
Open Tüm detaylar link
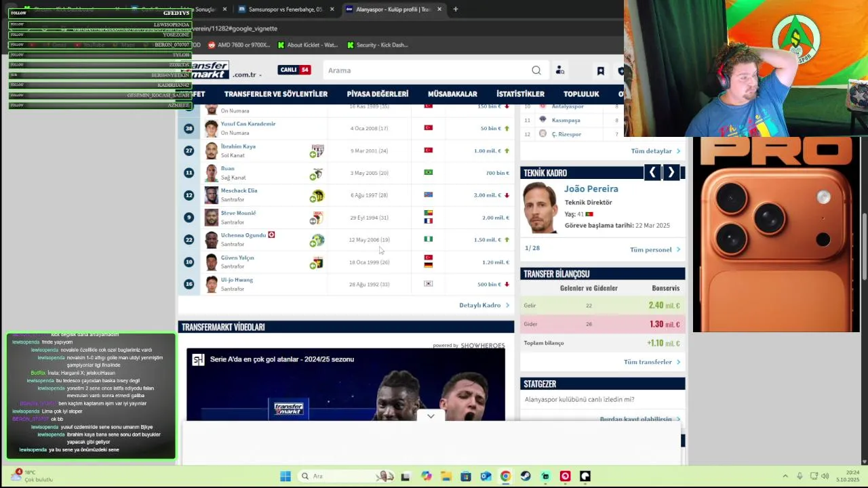click(x=655, y=151)
